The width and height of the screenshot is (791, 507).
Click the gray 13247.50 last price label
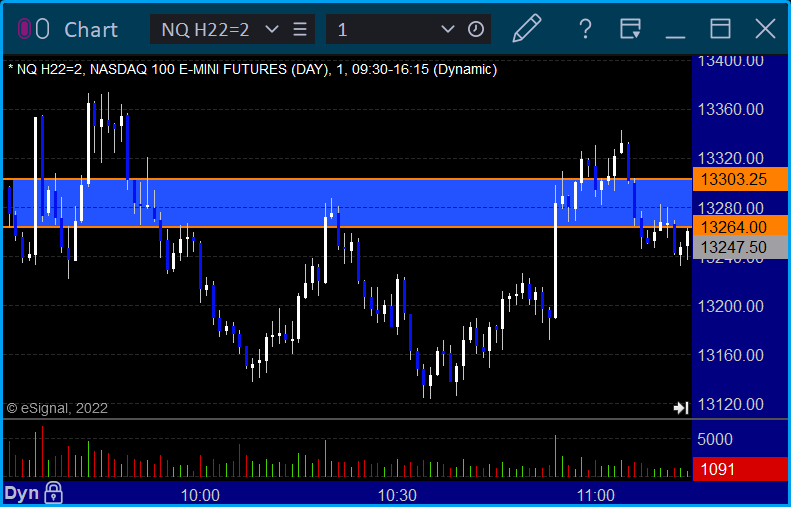(740, 247)
